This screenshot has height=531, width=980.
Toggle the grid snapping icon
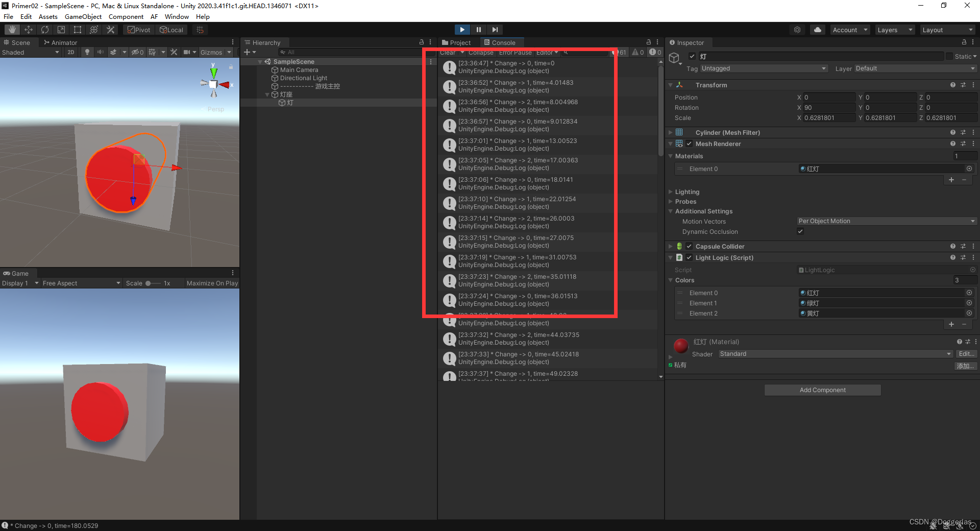(x=200, y=30)
